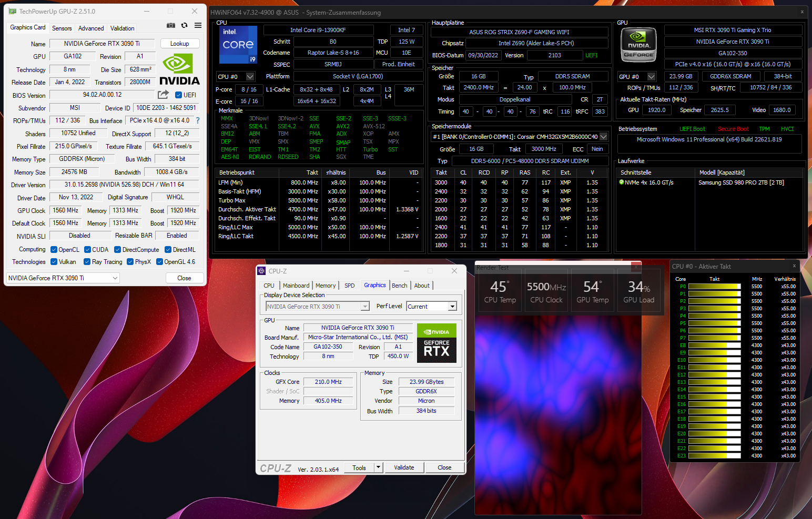Click the 'Turbo Max' row in Betriebspunkt table
This screenshot has width=812, height=519.
point(319,200)
